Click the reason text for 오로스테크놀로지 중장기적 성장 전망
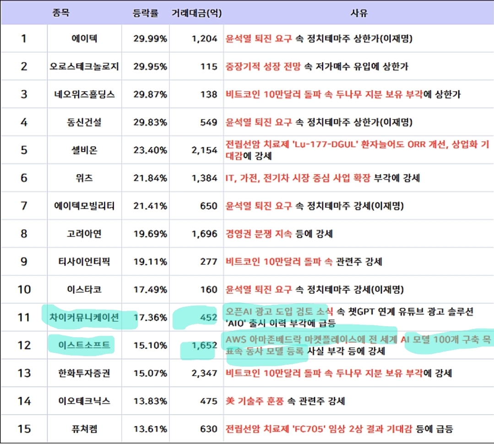 pos(317,66)
